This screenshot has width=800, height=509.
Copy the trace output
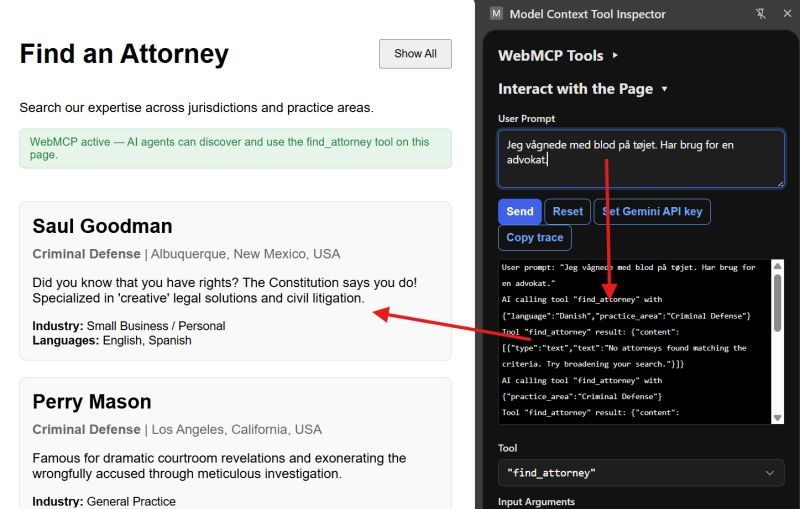534,238
